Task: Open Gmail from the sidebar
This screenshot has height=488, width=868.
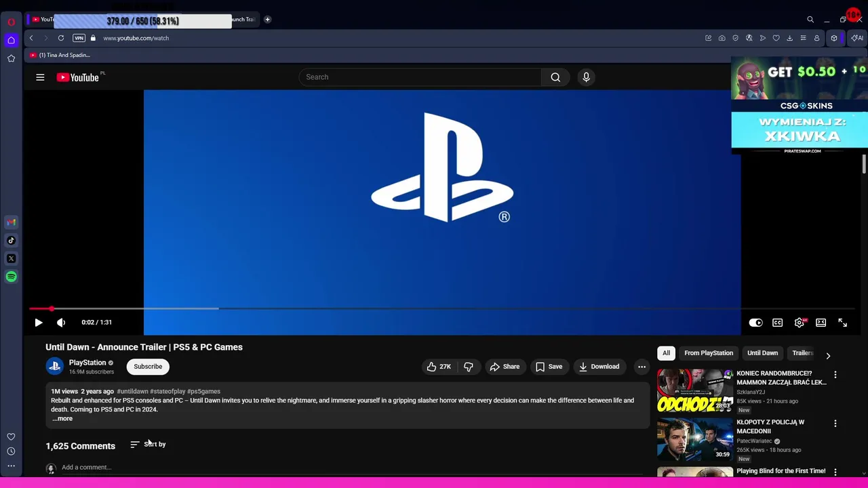Action: [11, 222]
